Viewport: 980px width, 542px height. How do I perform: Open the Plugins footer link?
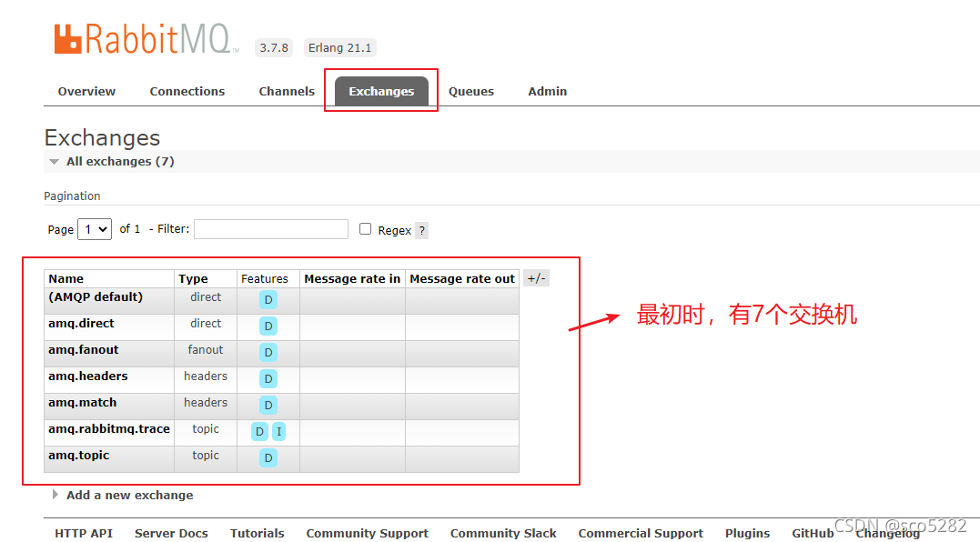coord(747,533)
